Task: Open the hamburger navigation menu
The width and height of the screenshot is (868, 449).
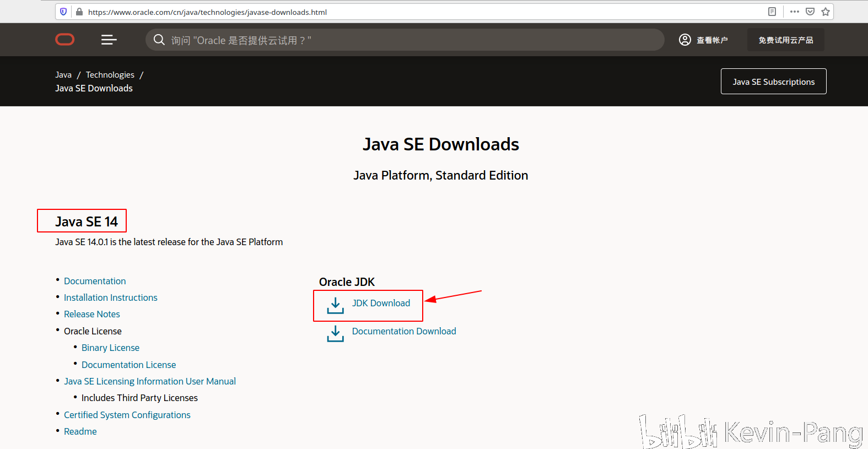Action: point(109,40)
